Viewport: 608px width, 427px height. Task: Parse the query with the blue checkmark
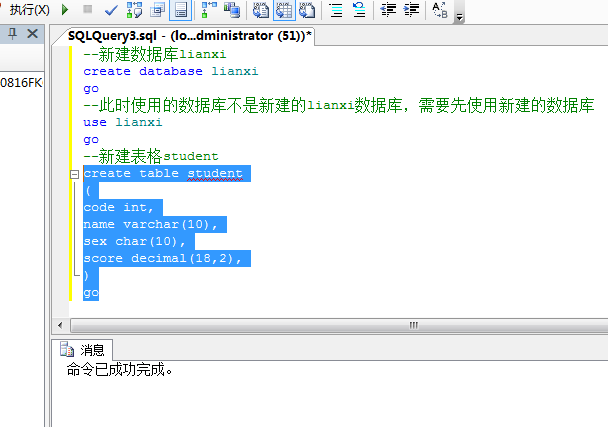coord(111,10)
